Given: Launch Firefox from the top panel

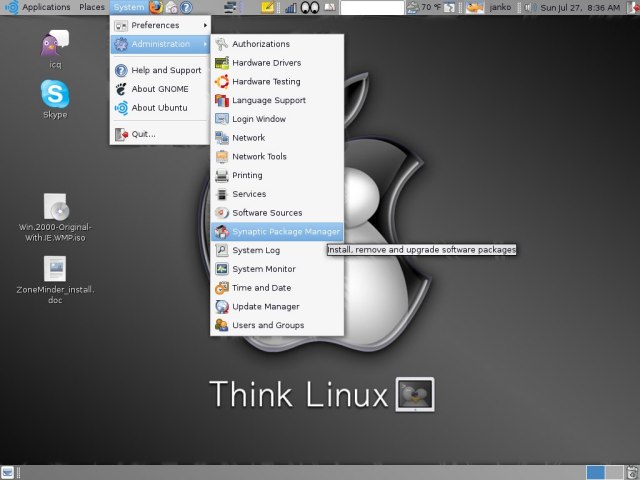Looking at the screenshot, I should (156, 7).
